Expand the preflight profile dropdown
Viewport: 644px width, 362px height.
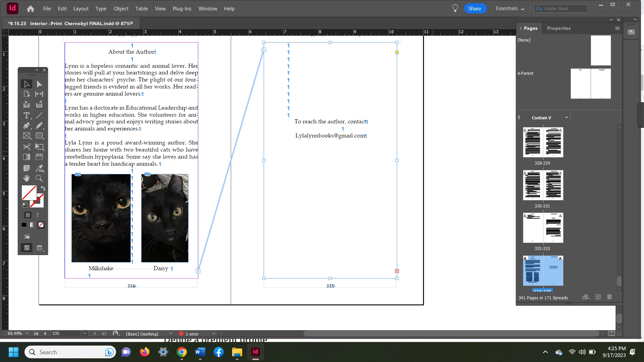click(x=171, y=334)
